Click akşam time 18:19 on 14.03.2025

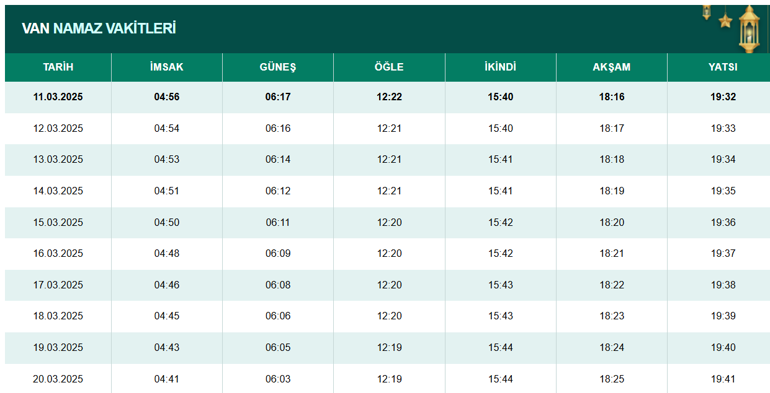(611, 191)
